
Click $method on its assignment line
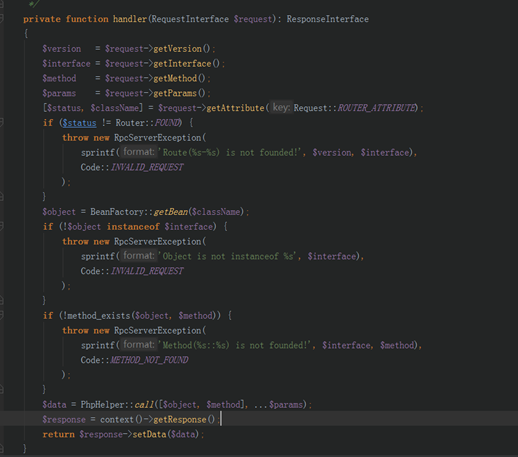[x=59, y=78]
